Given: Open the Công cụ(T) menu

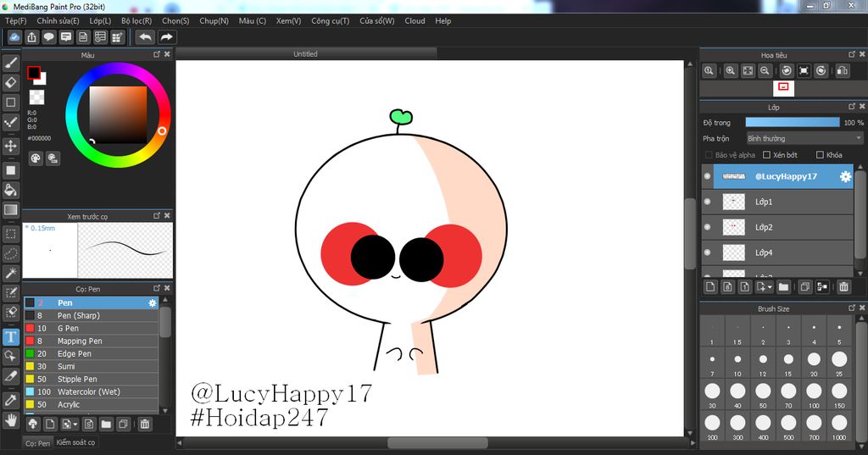Looking at the screenshot, I should point(330,21).
